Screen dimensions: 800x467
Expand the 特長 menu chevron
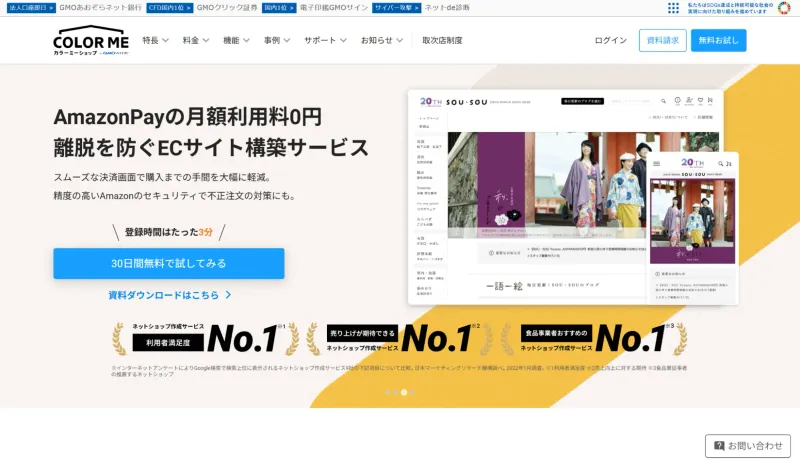165,40
